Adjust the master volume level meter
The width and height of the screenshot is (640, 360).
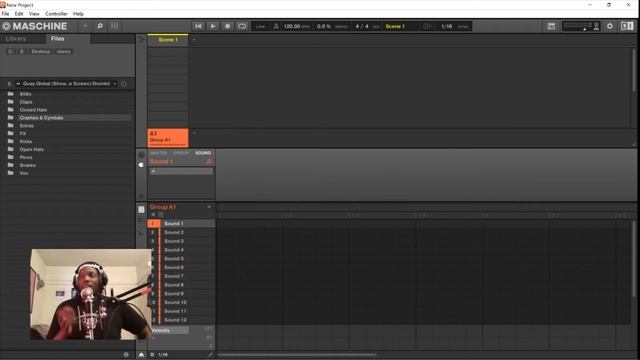(x=581, y=26)
